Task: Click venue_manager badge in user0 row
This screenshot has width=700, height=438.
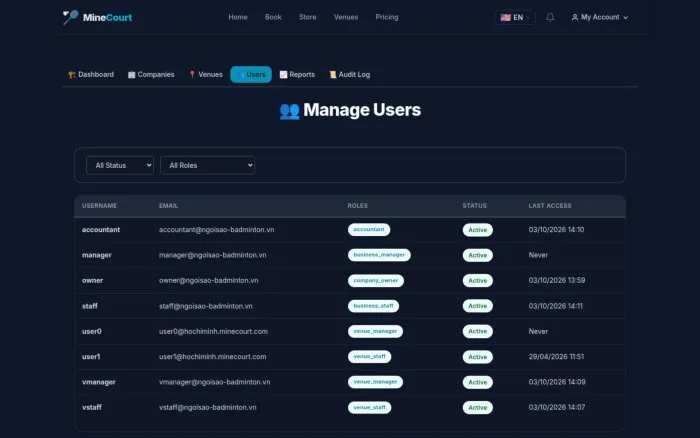Action: coord(375,331)
